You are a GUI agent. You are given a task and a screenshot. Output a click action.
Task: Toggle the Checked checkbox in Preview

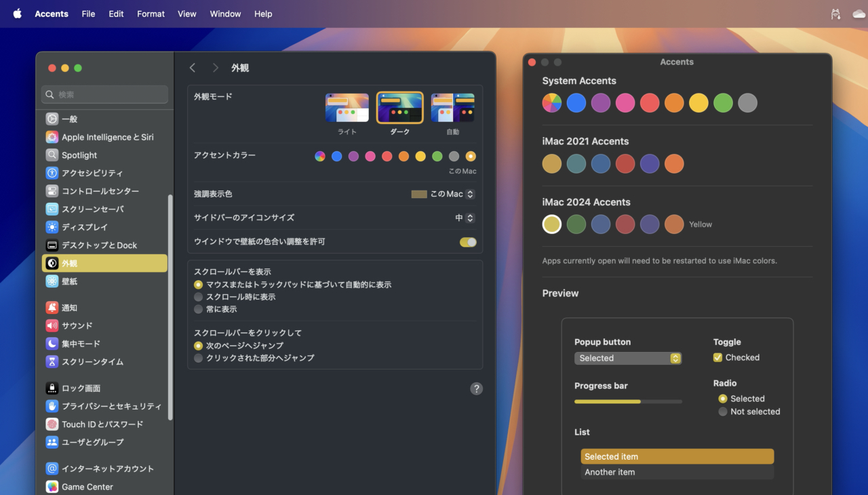click(x=717, y=357)
